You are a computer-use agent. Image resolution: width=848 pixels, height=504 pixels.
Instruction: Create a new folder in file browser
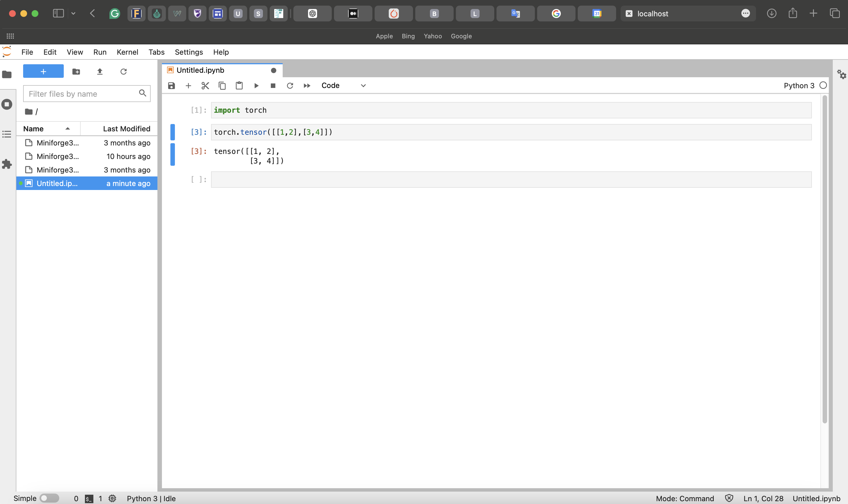point(76,71)
